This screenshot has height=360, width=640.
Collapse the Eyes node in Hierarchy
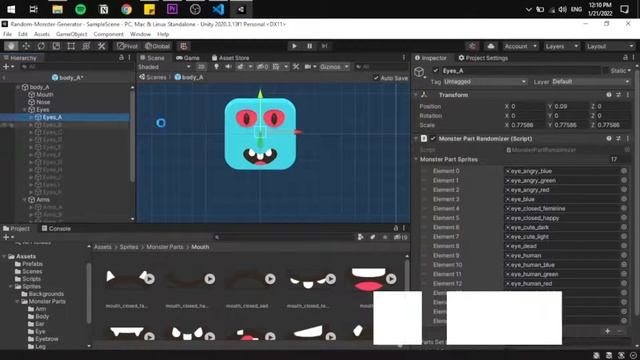coord(24,110)
